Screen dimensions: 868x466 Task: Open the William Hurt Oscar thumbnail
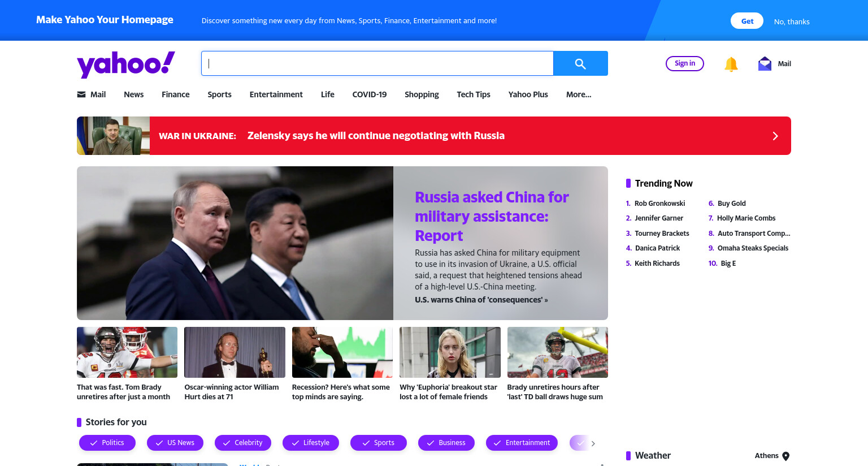pyautogui.click(x=235, y=352)
